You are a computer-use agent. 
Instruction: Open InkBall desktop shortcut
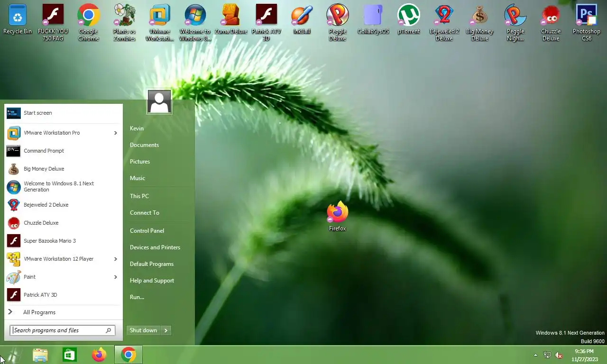click(302, 20)
